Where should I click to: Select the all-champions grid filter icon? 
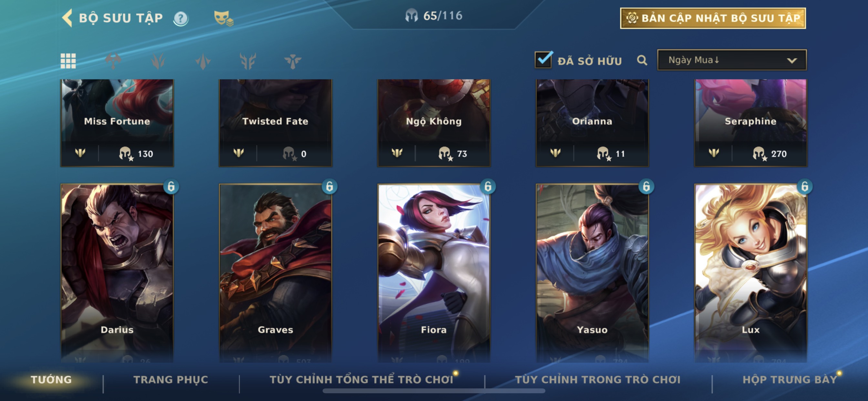click(68, 61)
